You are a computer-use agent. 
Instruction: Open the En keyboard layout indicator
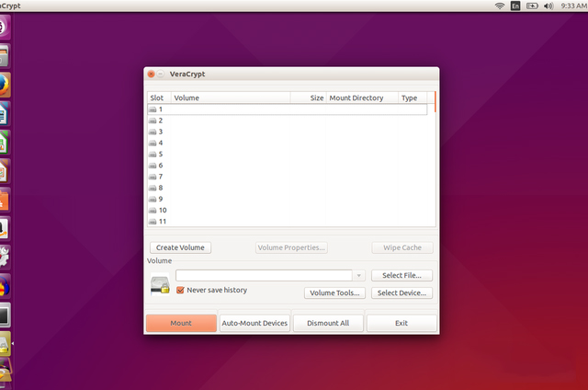(x=515, y=6)
